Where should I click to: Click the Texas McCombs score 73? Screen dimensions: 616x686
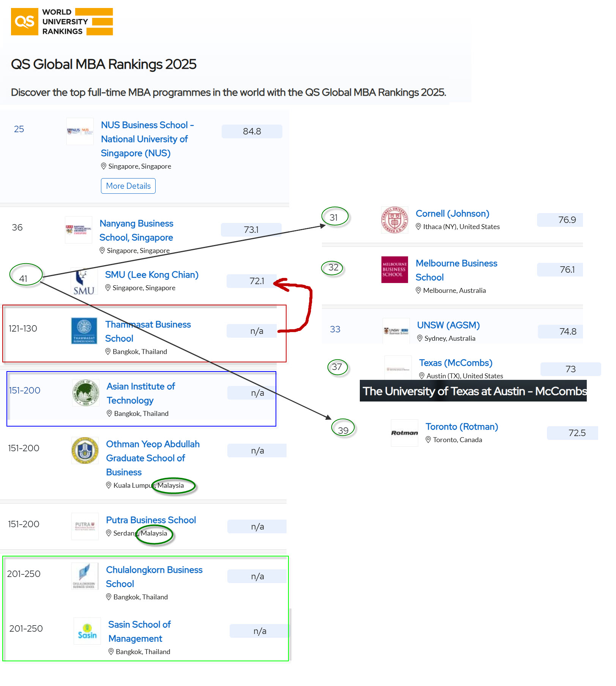pos(571,369)
